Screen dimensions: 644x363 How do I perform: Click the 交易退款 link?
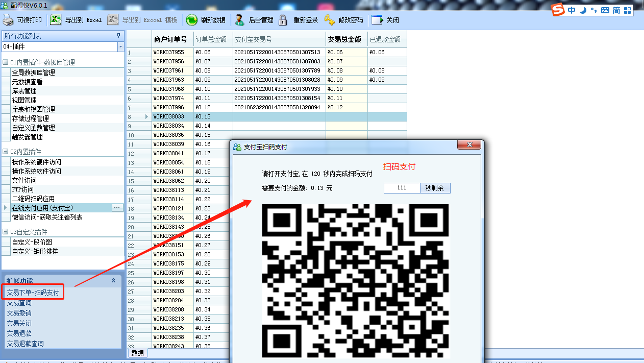coord(19,333)
